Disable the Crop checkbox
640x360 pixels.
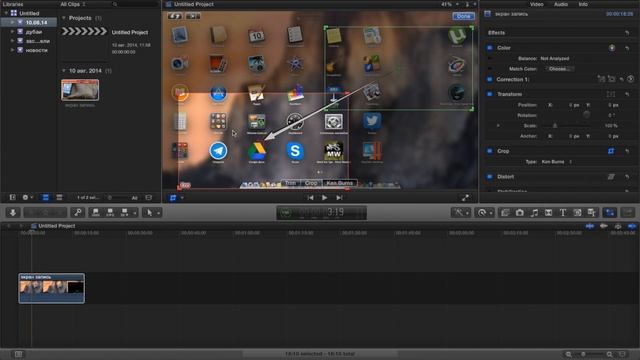point(490,151)
